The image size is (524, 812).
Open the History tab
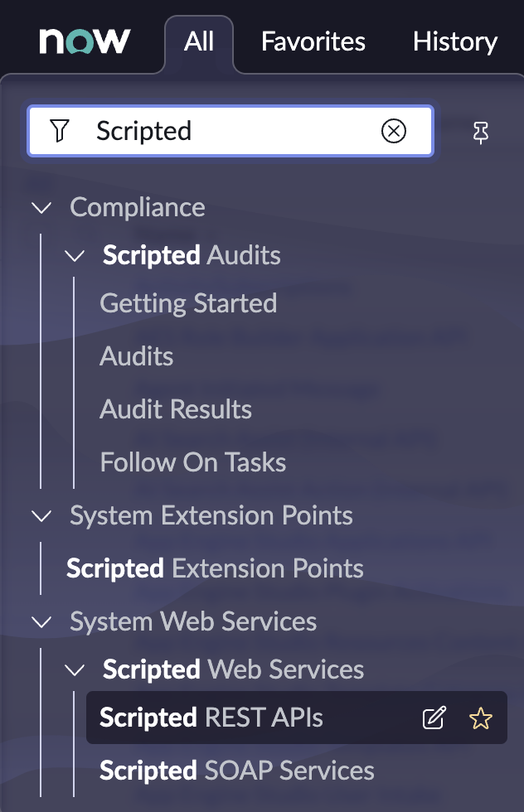coord(455,41)
